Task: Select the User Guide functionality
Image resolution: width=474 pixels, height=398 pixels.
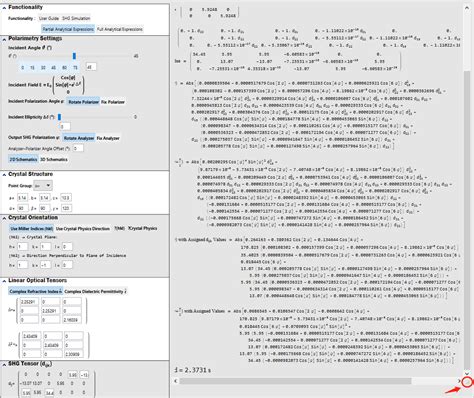Action: click(x=49, y=18)
